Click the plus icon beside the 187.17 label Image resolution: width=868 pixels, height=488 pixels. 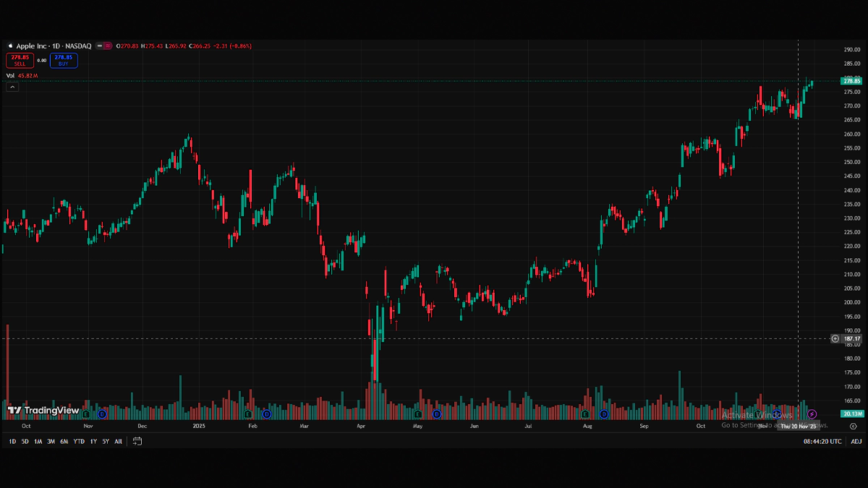point(835,338)
